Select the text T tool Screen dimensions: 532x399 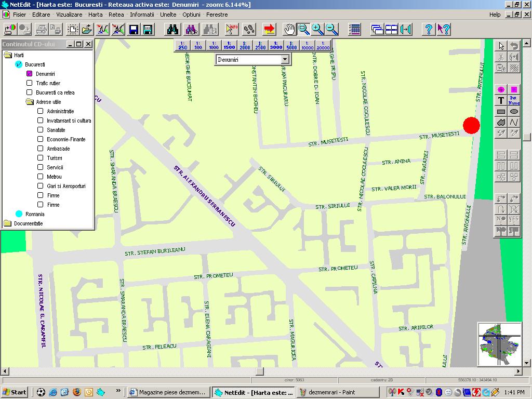tap(501, 100)
